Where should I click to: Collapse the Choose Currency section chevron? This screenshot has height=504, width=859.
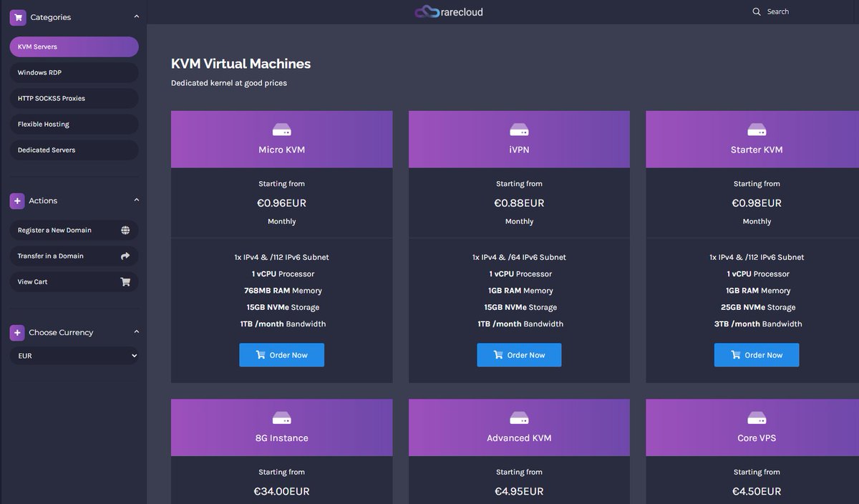[x=137, y=332]
